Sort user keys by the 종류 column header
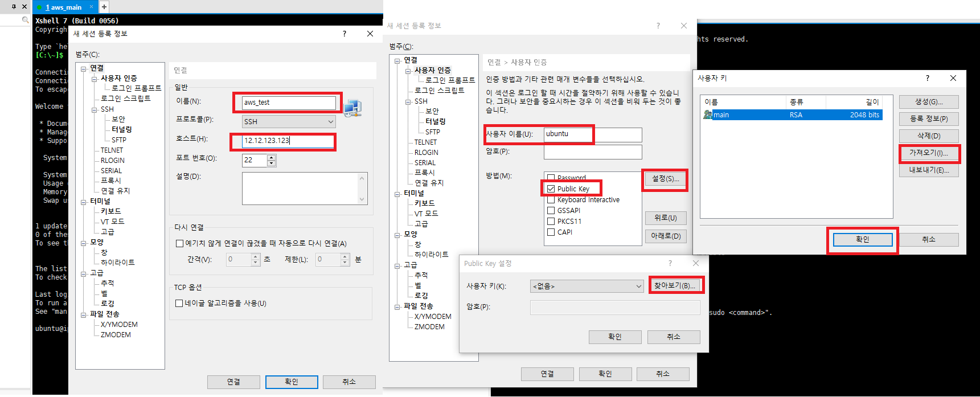This screenshot has height=397, width=980. (x=806, y=102)
